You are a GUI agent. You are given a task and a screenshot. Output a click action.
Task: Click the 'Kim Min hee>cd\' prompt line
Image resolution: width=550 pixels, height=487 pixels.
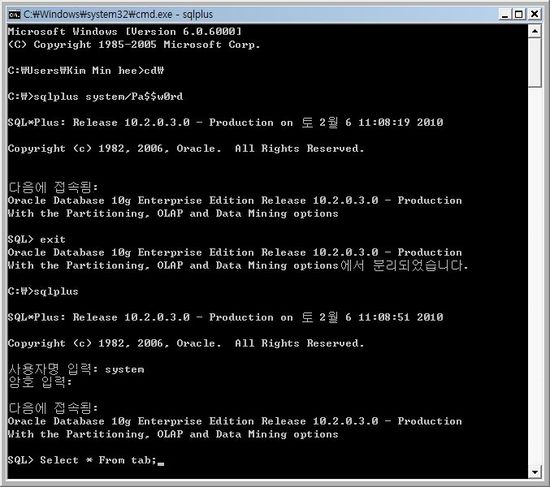tap(86, 71)
